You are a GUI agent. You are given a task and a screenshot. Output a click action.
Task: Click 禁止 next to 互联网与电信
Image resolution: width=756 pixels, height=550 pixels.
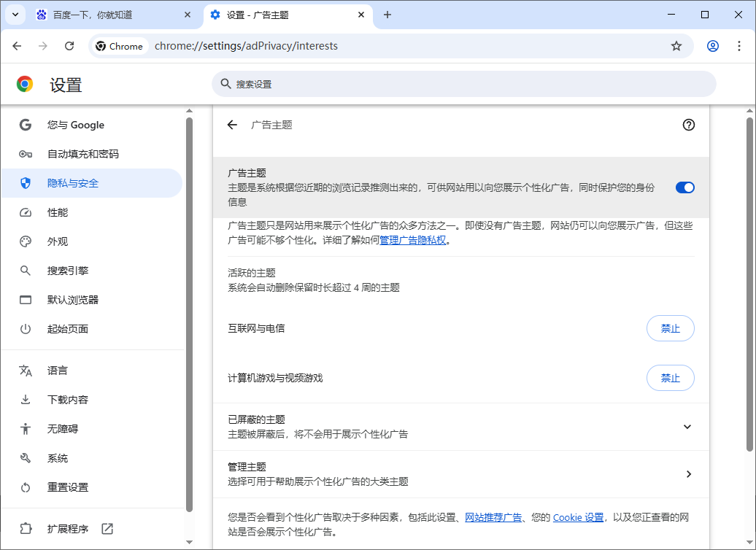(x=670, y=328)
